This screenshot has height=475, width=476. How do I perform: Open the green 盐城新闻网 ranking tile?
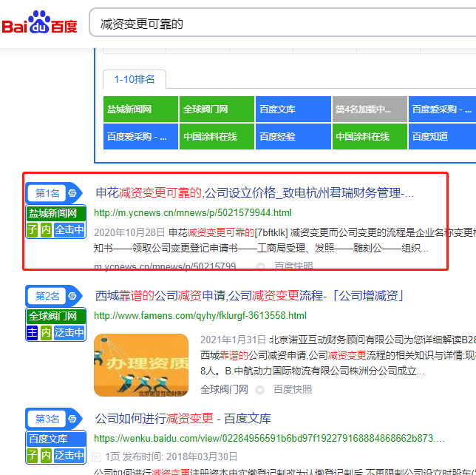[x=140, y=109]
